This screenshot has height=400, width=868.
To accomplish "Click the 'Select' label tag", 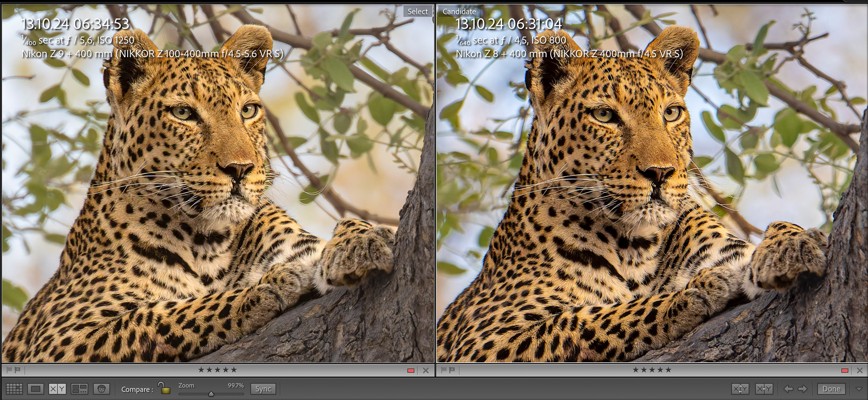I will [417, 11].
